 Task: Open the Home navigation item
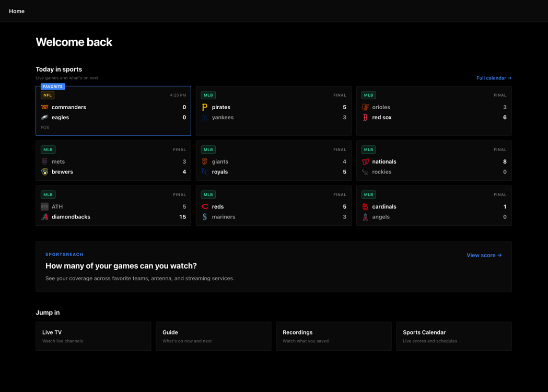(x=17, y=11)
